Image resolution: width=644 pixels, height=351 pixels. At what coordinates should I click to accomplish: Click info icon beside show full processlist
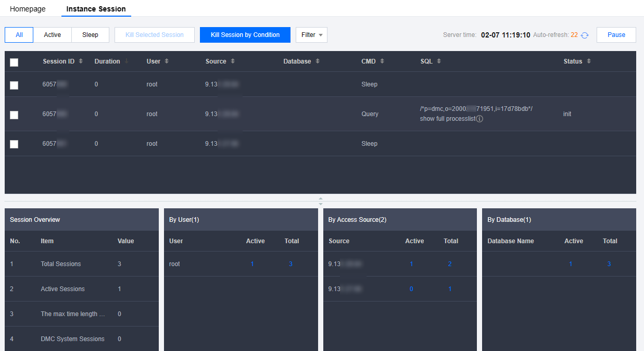pyautogui.click(x=479, y=119)
